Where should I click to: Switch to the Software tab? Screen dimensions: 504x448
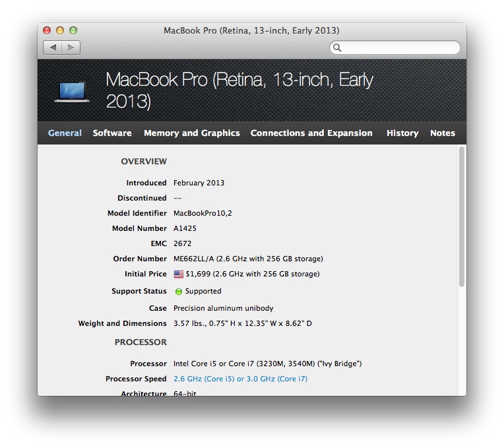tap(112, 133)
